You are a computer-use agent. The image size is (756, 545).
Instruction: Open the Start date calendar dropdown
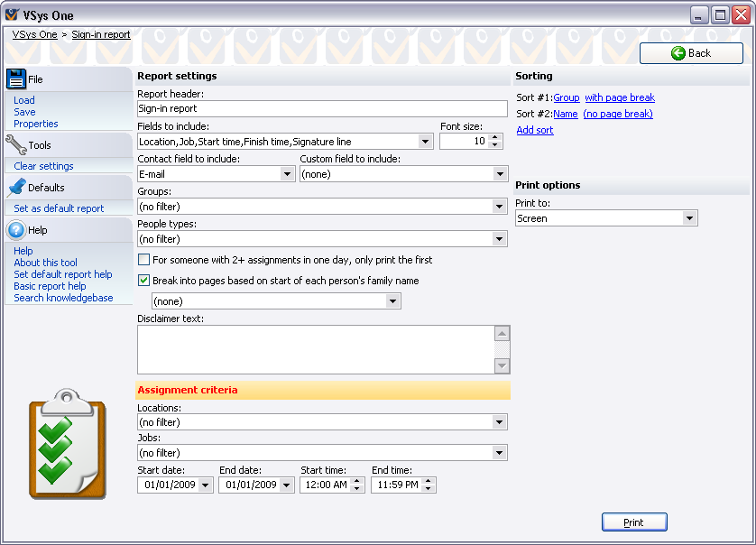click(205, 485)
